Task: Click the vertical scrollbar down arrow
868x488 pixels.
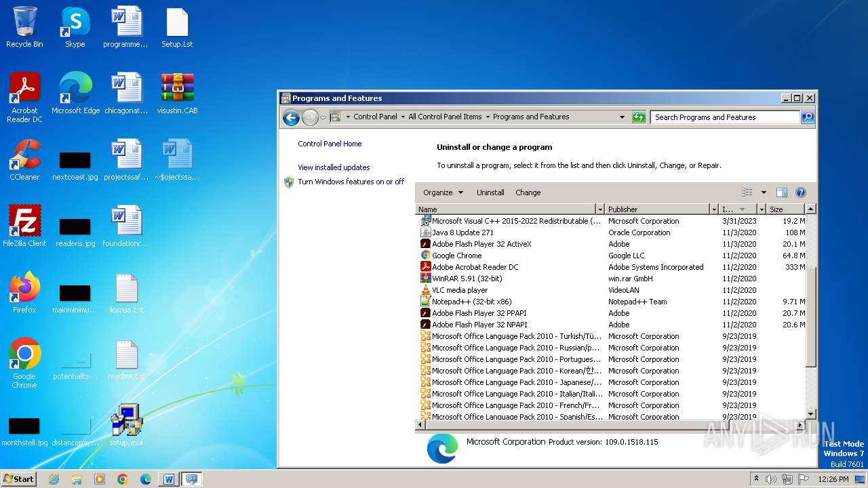Action: pyautogui.click(x=810, y=413)
